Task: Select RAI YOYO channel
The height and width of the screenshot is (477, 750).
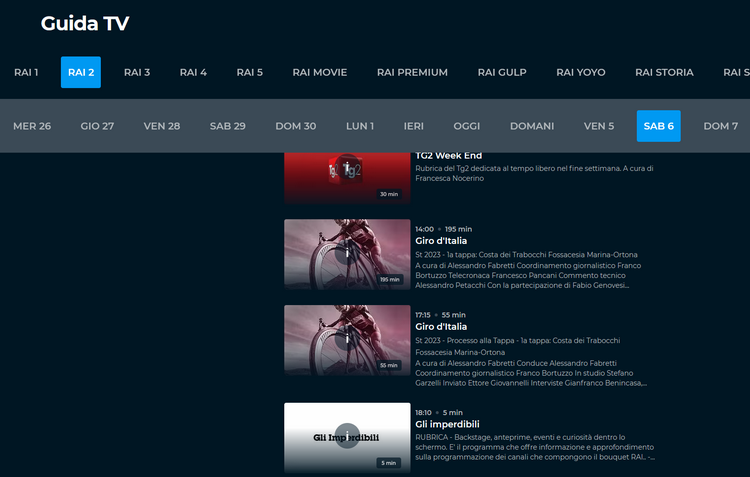Action: click(581, 72)
